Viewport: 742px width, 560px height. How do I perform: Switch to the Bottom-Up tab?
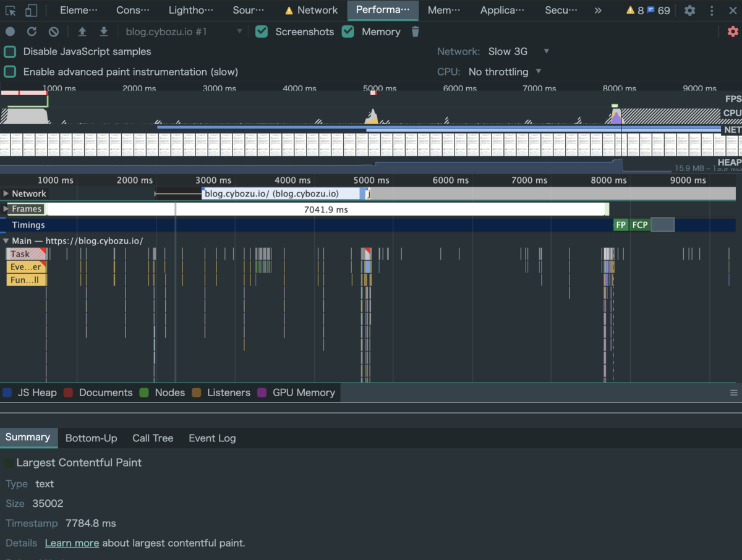(x=91, y=438)
